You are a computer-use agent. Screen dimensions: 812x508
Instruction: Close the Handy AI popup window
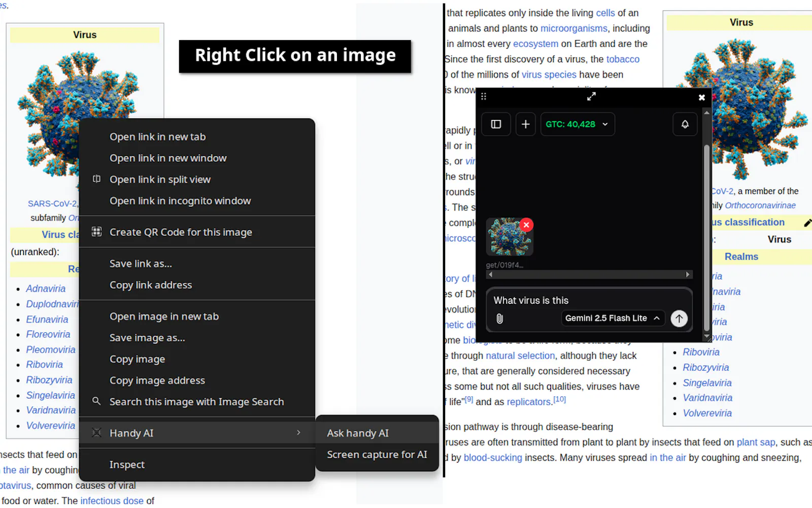[x=701, y=97]
